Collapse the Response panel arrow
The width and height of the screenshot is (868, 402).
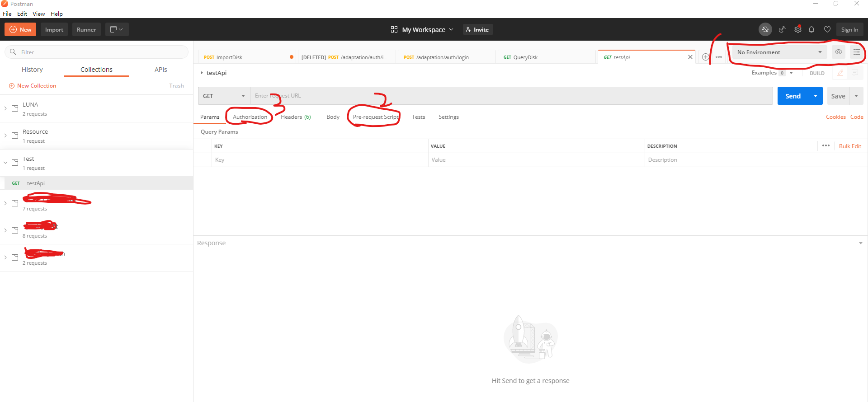pyautogui.click(x=860, y=243)
